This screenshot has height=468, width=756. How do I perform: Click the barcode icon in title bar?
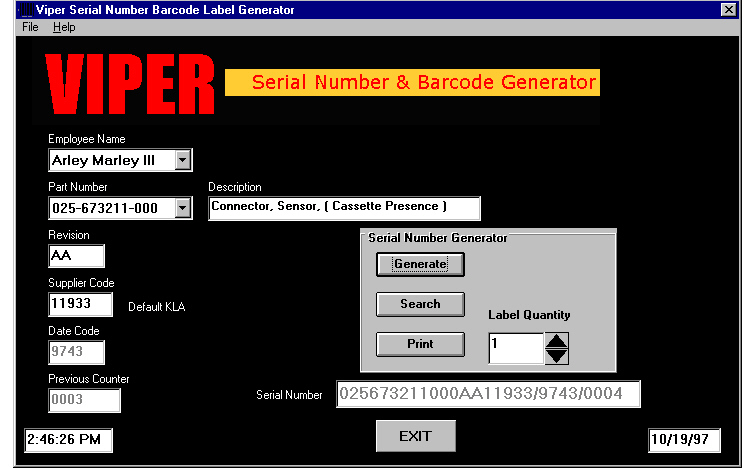pos(26,10)
